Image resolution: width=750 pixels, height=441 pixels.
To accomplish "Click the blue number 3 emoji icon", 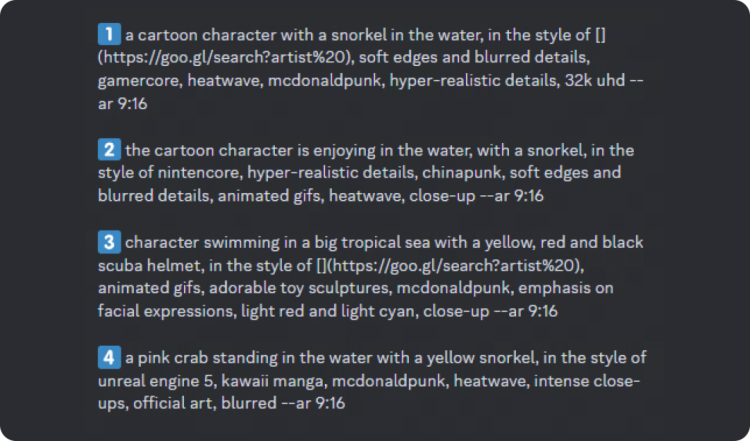I will tap(109, 242).
